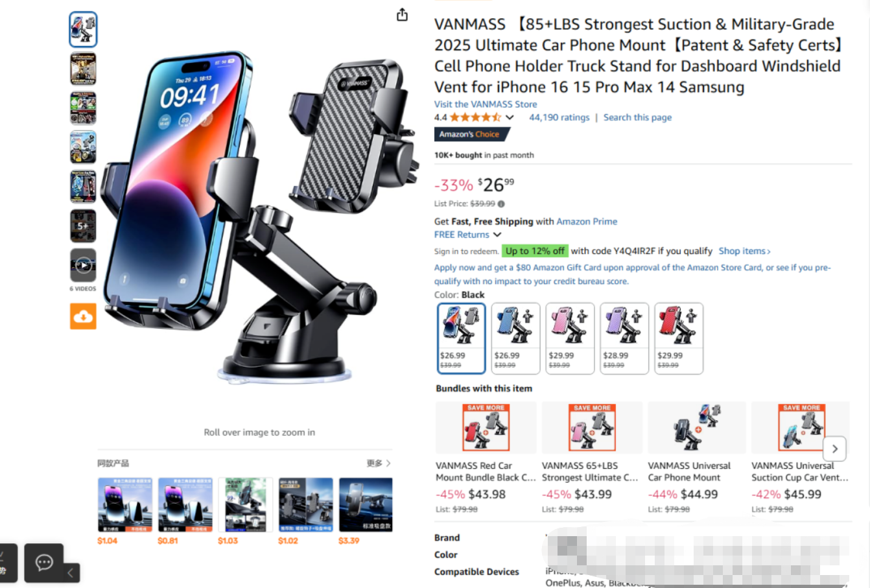
Task: Expand the star rating dropdown chevron
Action: coord(510,117)
